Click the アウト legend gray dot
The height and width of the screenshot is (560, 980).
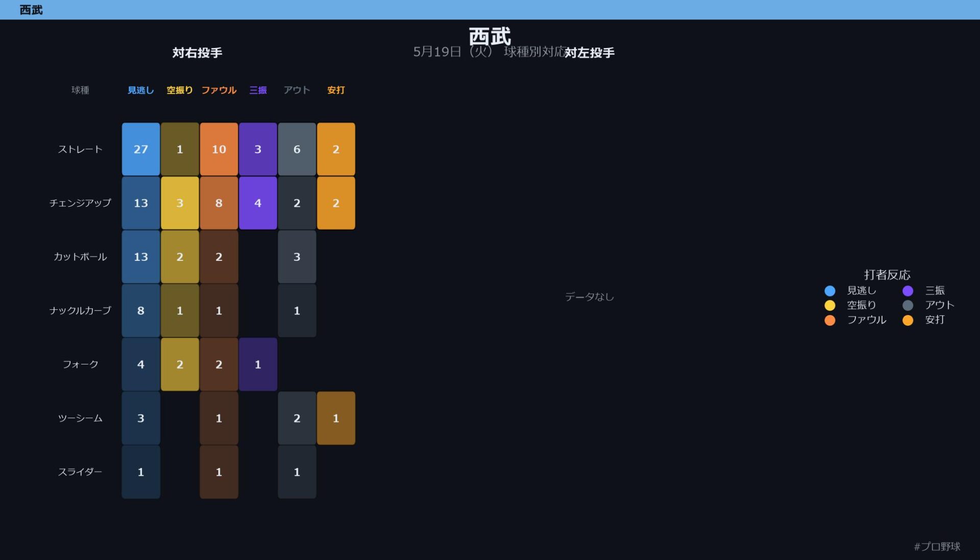[x=908, y=305]
